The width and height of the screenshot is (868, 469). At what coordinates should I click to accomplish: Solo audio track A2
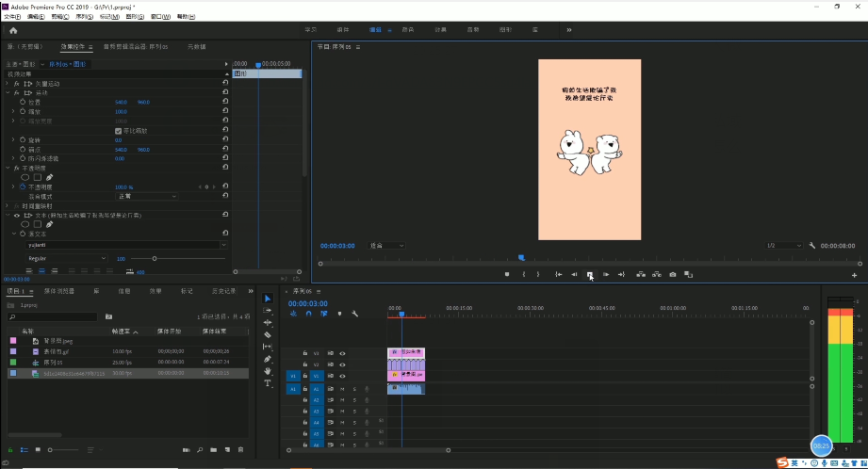(x=354, y=400)
